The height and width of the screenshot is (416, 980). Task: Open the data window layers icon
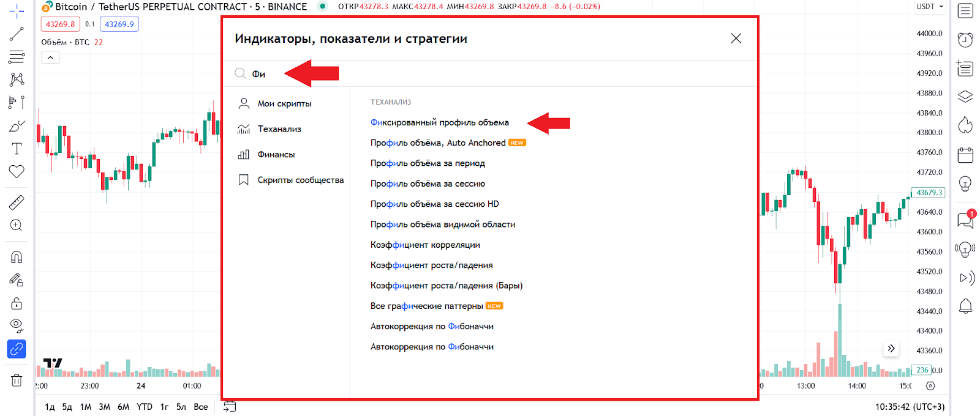tap(965, 97)
